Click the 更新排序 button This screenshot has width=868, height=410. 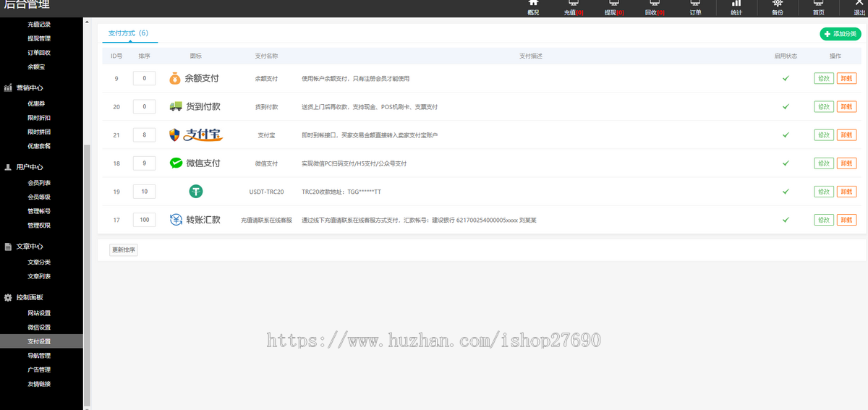(123, 250)
